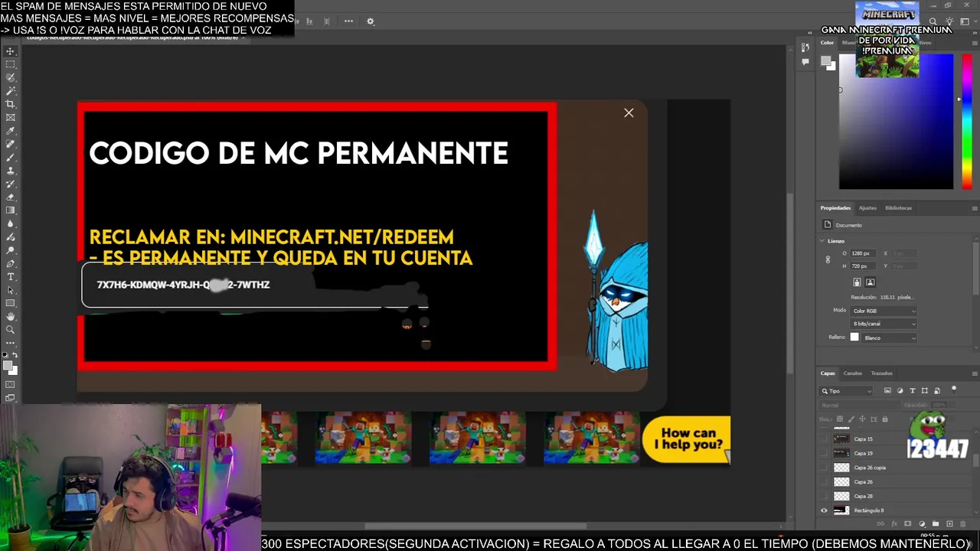This screenshot has height=551, width=980.
Task: Select the Eraser tool
Action: pos(10,197)
